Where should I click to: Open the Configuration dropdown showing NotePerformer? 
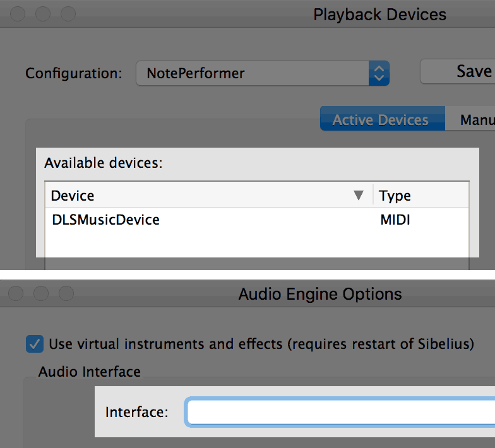pos(263,73)
